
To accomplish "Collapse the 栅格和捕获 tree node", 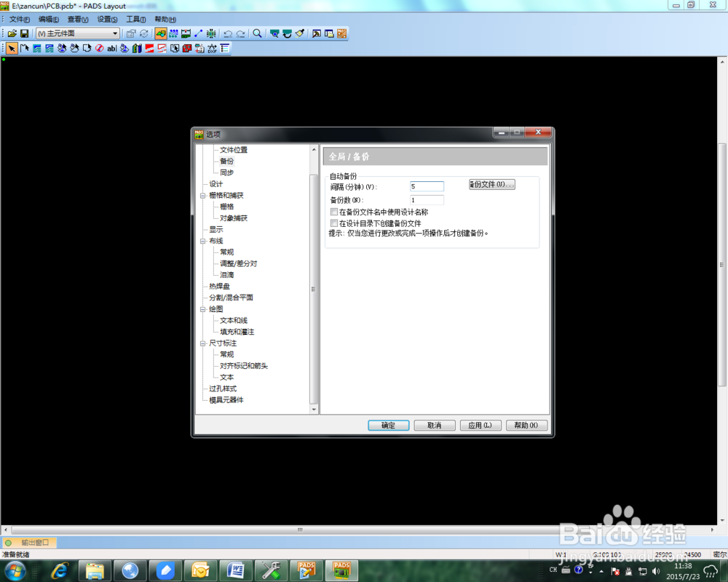I will pyautogui.click(x=203, y=196).
